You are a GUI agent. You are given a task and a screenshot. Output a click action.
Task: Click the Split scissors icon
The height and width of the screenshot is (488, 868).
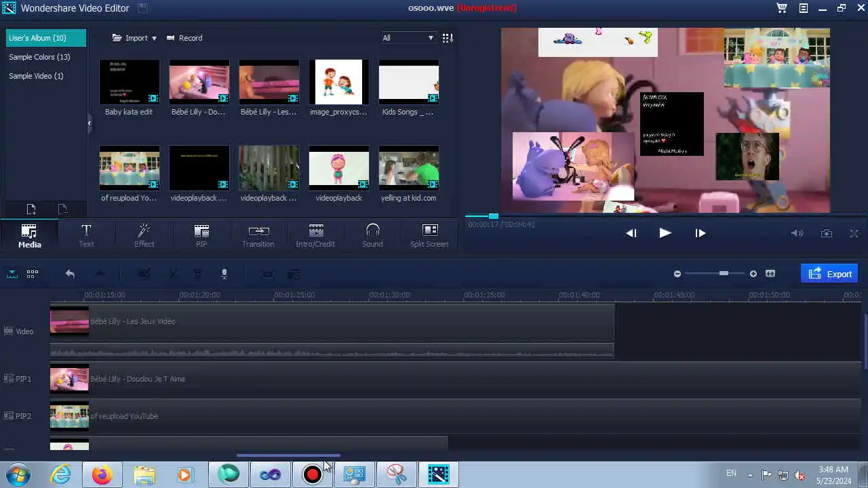point(173,274)
